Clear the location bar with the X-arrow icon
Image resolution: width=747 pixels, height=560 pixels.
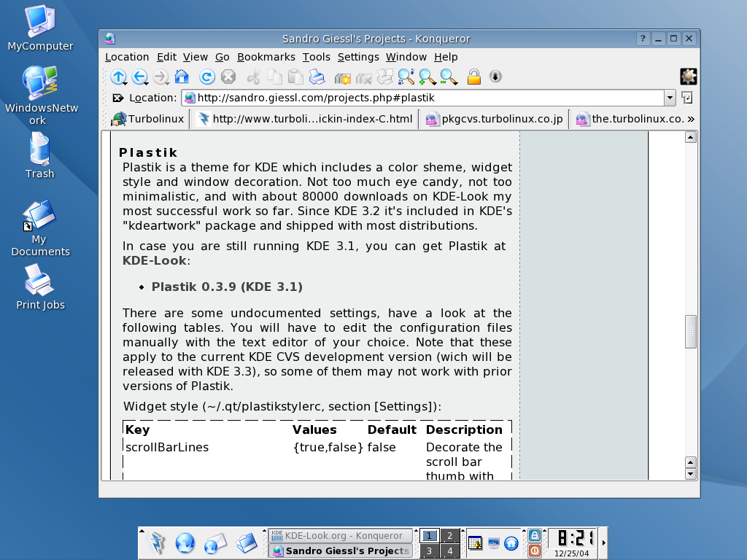117,98
